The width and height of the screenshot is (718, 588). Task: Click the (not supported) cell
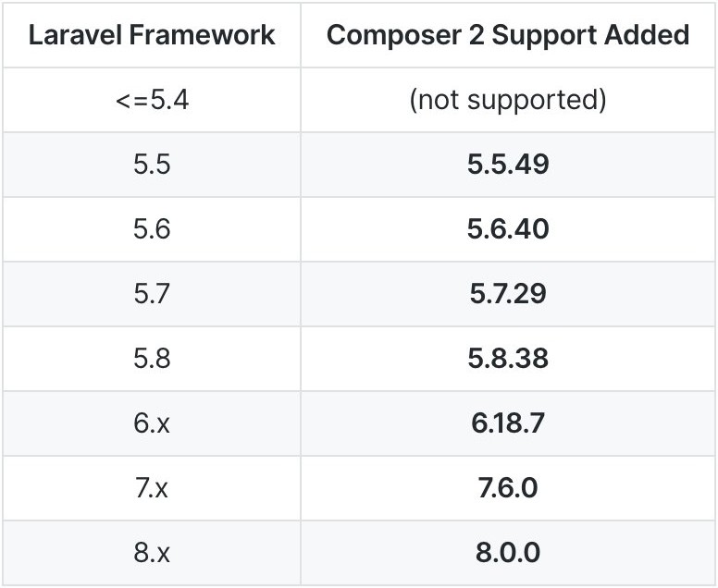(508, 100)
